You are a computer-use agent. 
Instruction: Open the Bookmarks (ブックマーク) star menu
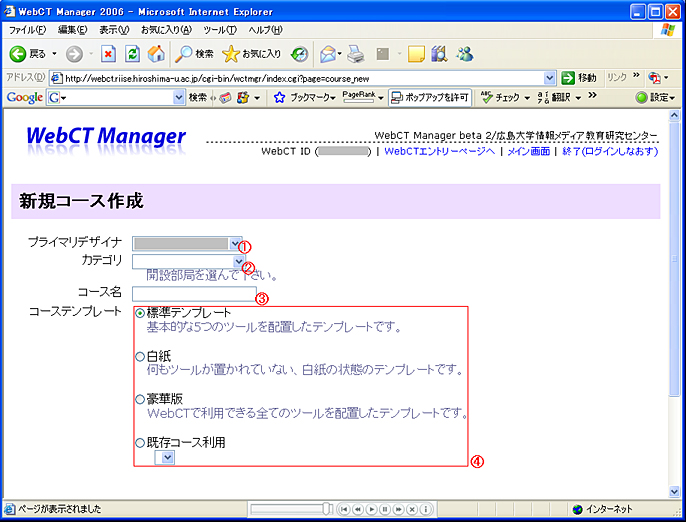[305, 98]
